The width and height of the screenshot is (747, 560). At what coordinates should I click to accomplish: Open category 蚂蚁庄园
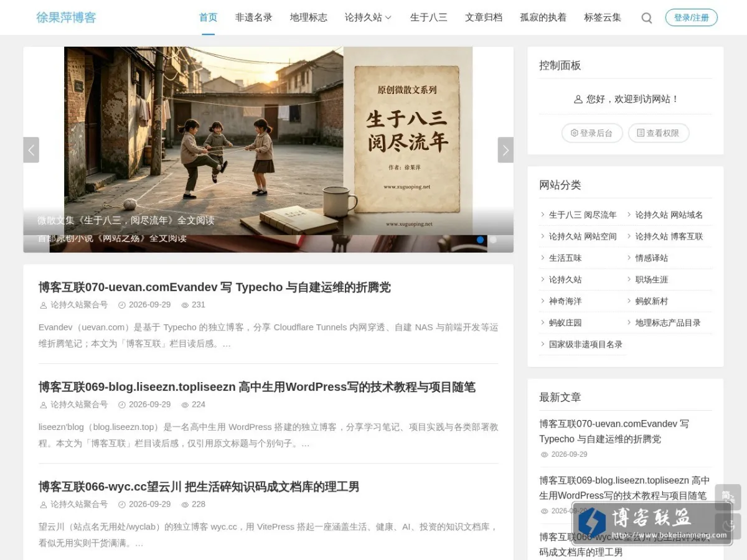point(565,322)
